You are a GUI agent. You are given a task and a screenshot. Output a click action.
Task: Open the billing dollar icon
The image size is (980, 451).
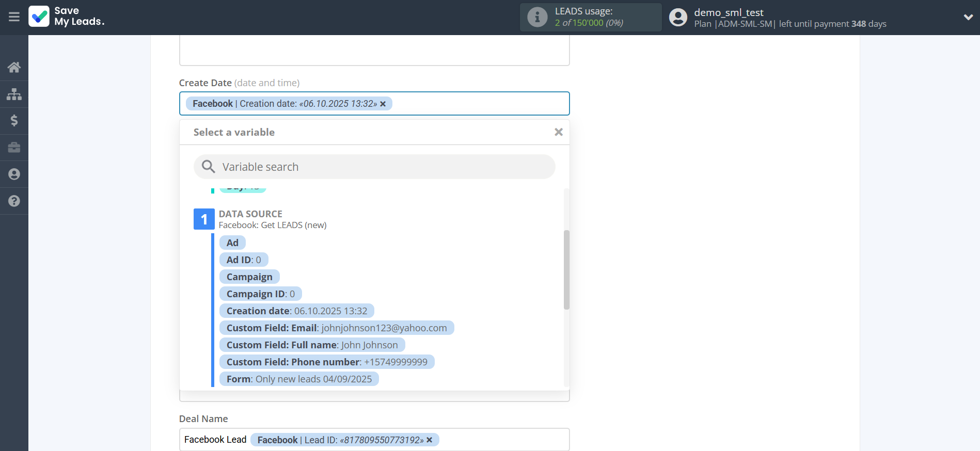14,121
